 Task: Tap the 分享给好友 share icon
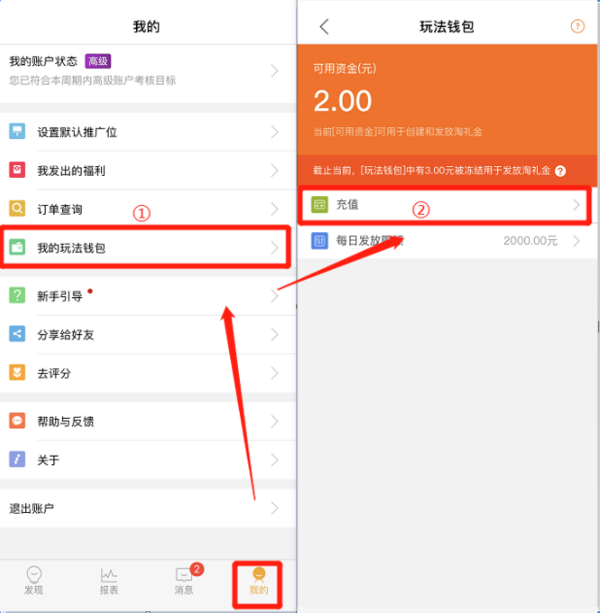[17, 334]
